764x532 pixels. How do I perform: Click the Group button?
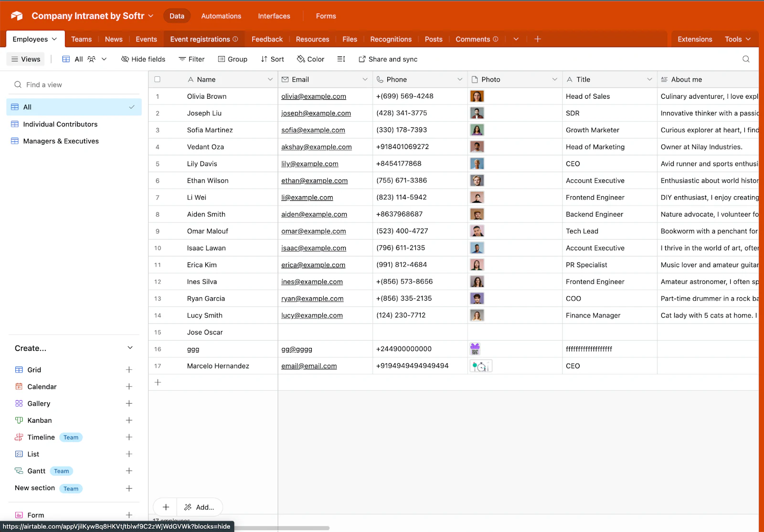233,59
